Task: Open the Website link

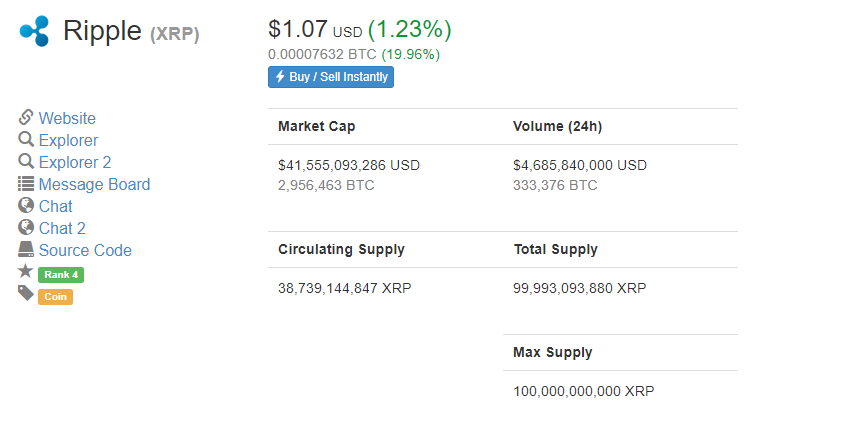Action: tap(67, 118)
